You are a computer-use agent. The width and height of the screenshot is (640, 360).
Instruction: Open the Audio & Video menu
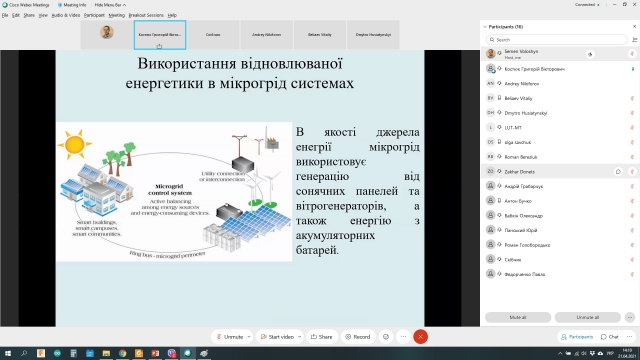coord(65,15)
